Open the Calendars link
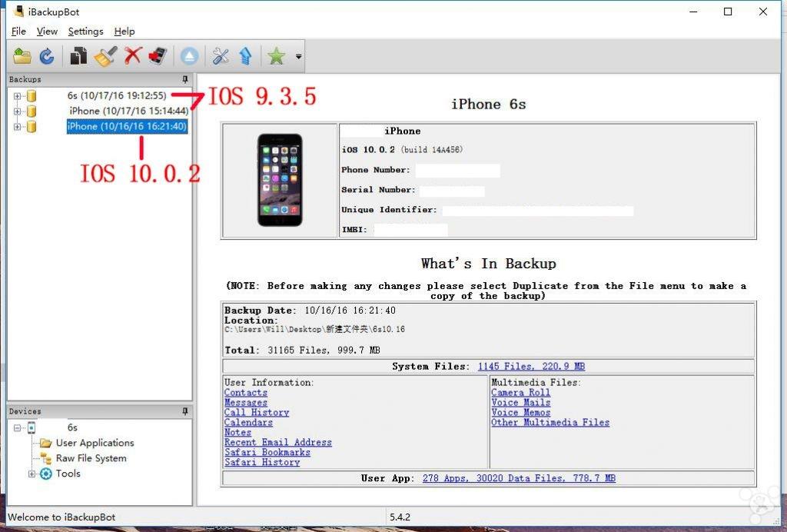This screenshot has width=787, height=532. coord(248,423)
